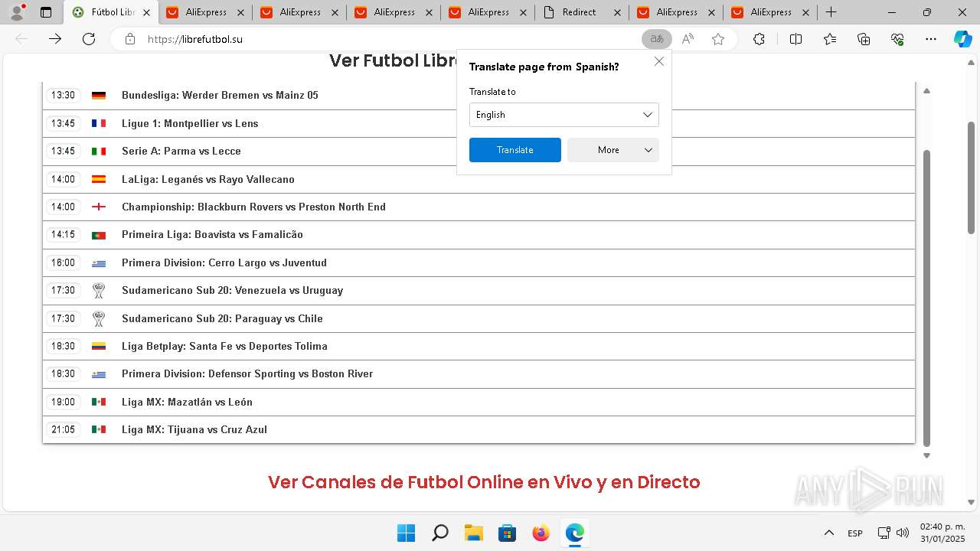Activate the Read aloud icon
Image resolution: width=980 pixels, height=551 pixels.
coord(688,39)
